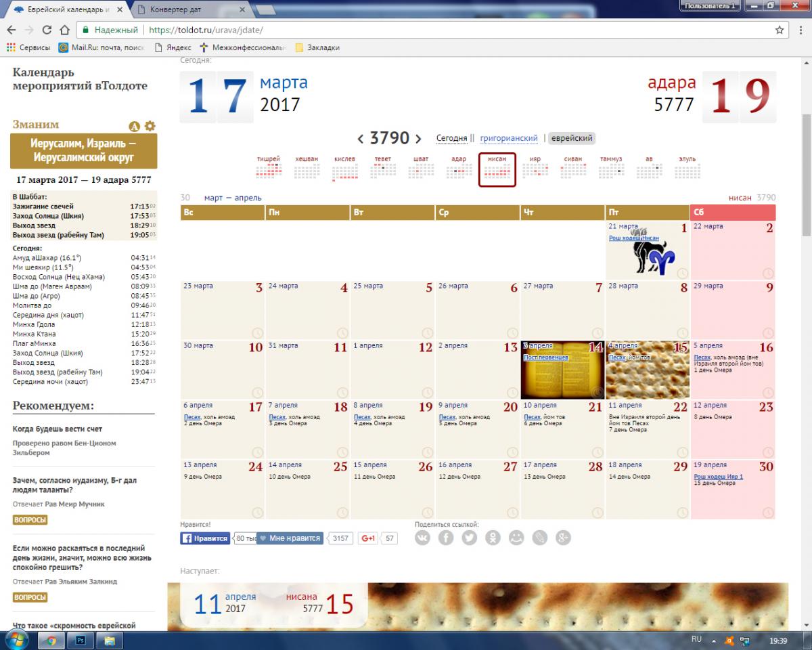Share the link via Google+ round icon
Image resolution: width=812 pixels, height=650 pixels.
(x=563, y=538)
